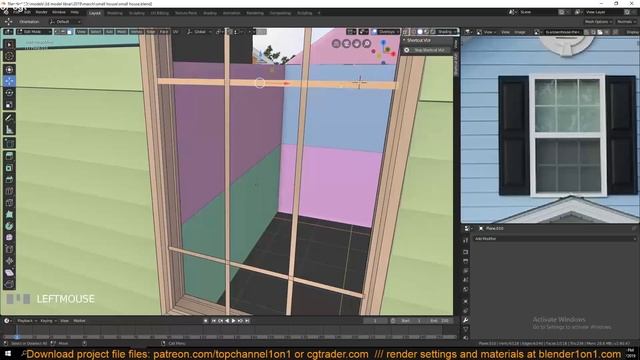Switch to the Layout workspace tab
Screen dimensions: 640x360
(95, 13)
